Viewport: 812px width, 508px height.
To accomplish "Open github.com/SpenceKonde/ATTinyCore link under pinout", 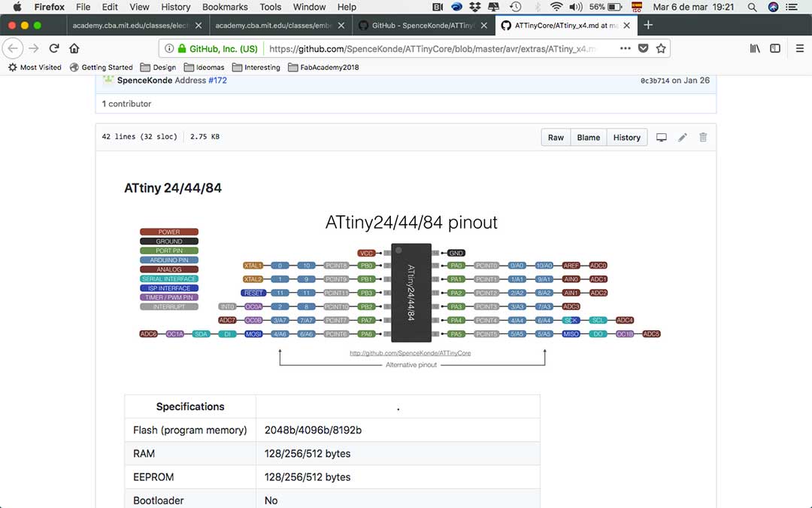I will (x=411, y=353).
